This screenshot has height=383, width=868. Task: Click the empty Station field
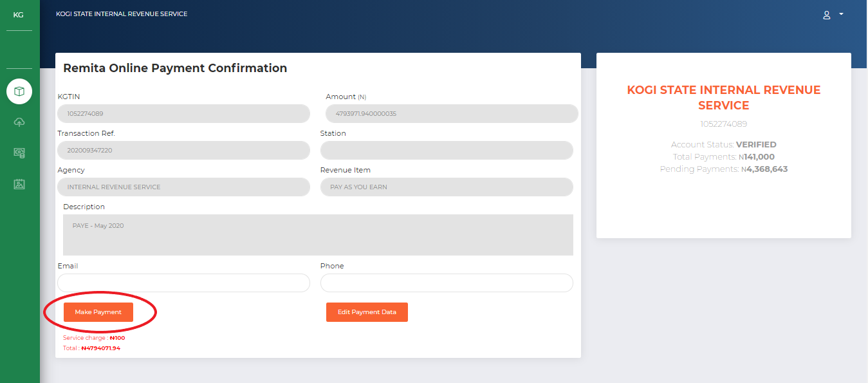[x=447, y=151]
